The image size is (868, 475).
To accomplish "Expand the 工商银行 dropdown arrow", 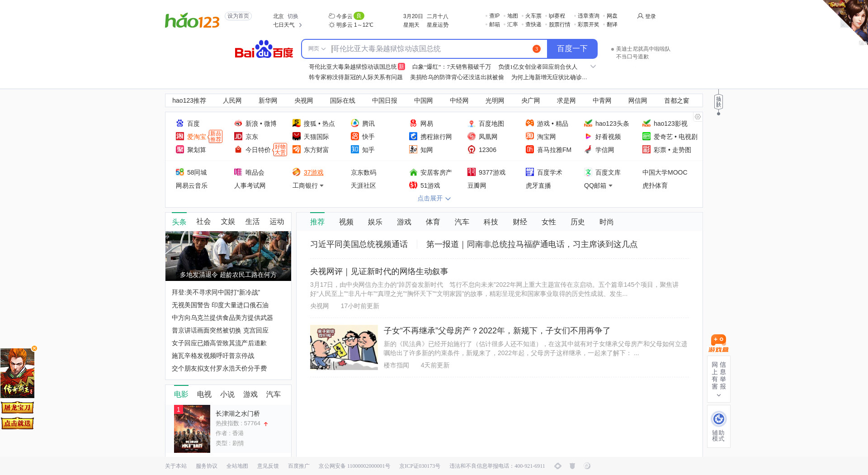I will [321, 185].
